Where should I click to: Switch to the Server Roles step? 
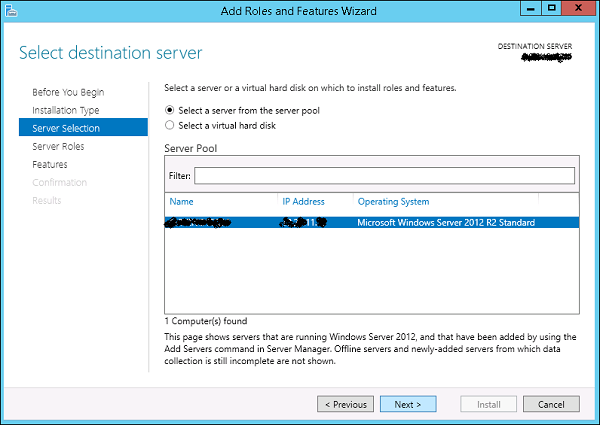(58, 146)
